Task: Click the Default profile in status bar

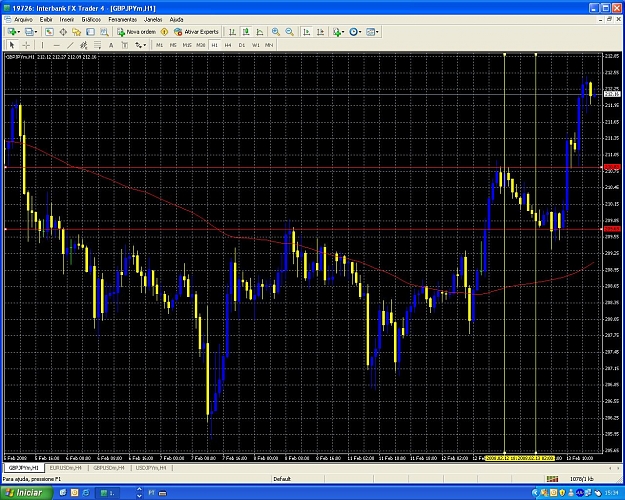Action: point(282,479)
